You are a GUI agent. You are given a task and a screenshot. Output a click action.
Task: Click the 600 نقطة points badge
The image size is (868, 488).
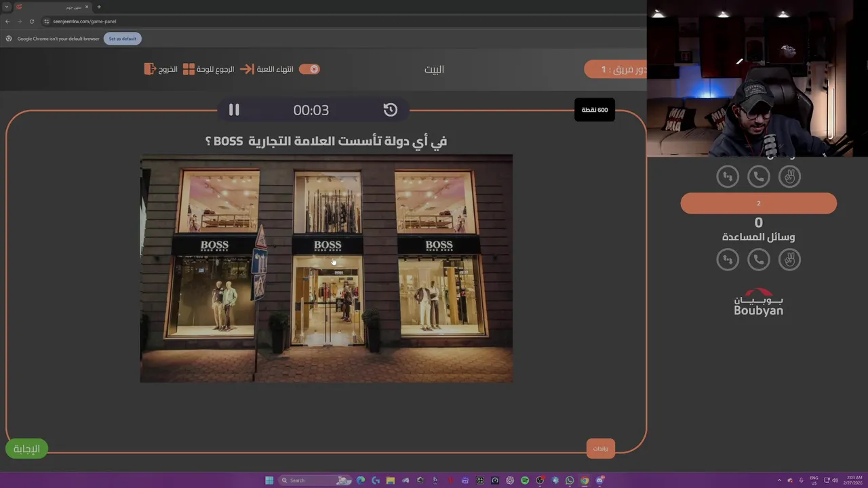pos(595,110)
